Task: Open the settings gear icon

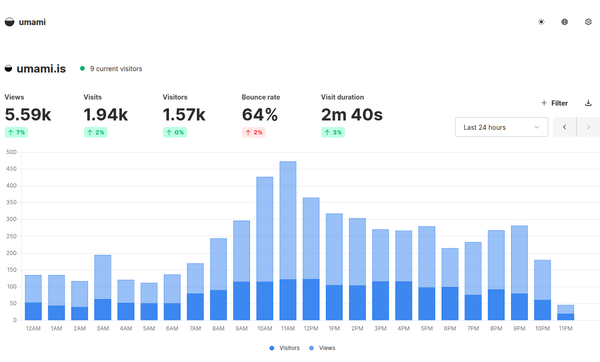Action: [588, 22]
